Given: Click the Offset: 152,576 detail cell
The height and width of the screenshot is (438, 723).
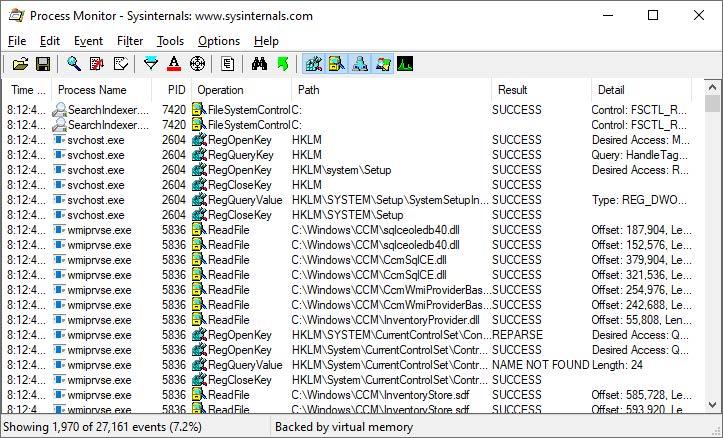Looking at the screenshot, I should click(641, 245).
